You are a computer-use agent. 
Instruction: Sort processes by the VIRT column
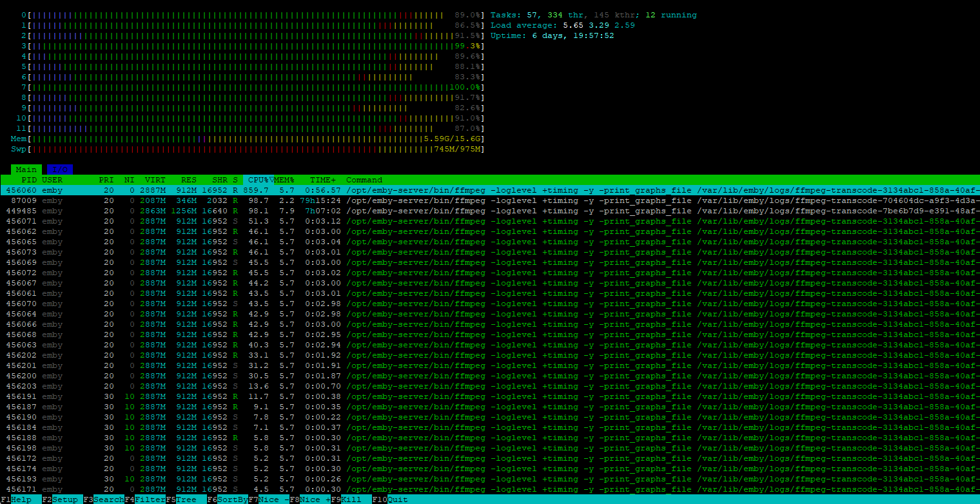click(155, 180)
